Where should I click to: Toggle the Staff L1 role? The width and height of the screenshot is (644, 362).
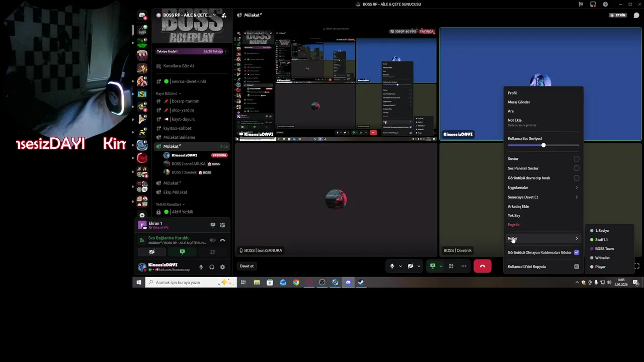click(x=609, y=240)
